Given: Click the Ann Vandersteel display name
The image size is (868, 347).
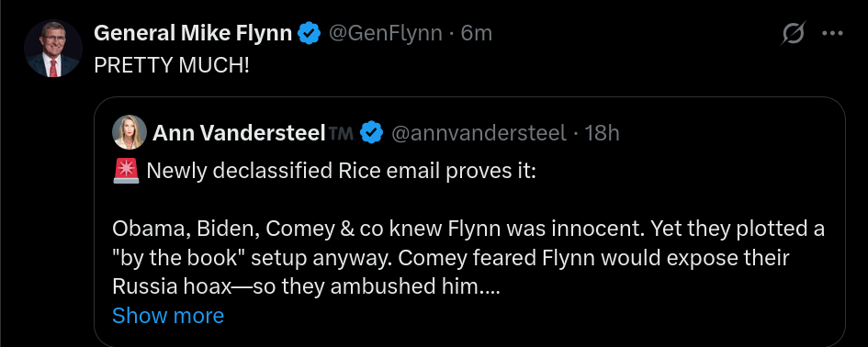Looking at the screenshot, I should [239, 133].
